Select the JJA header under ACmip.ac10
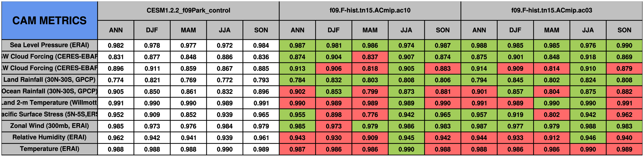Screen dimensions: 644x157 tap(406, 30)
